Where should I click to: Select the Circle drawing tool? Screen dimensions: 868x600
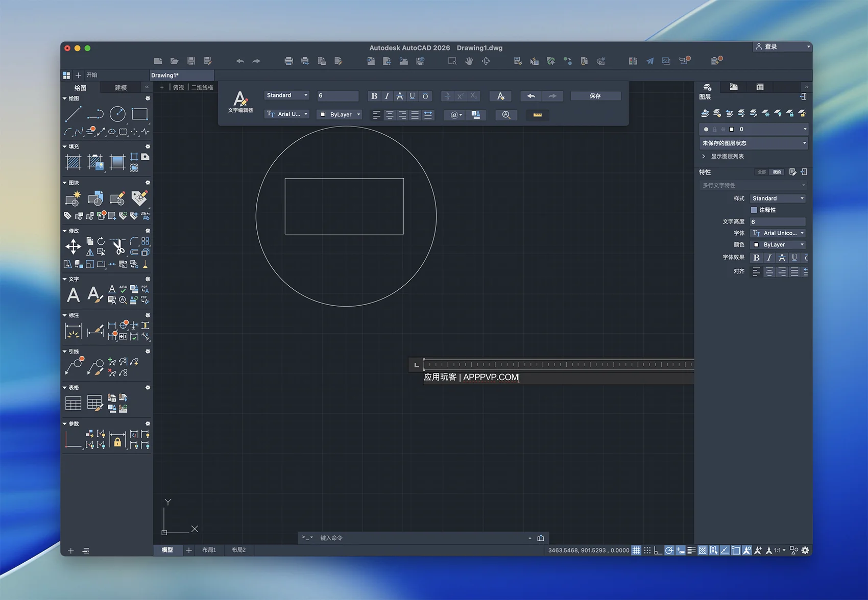117,114
